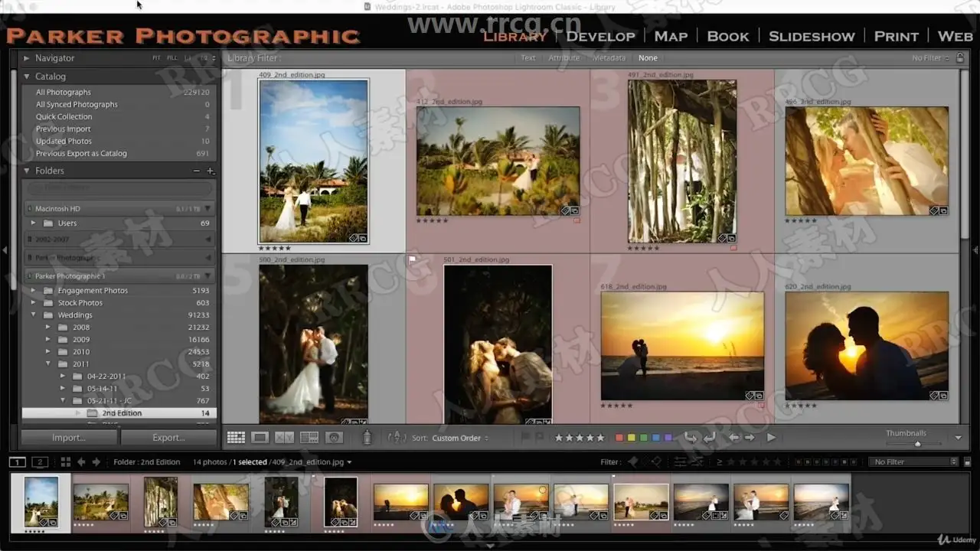Switch to Loupe view in the toolbar

tap(260, 438)
